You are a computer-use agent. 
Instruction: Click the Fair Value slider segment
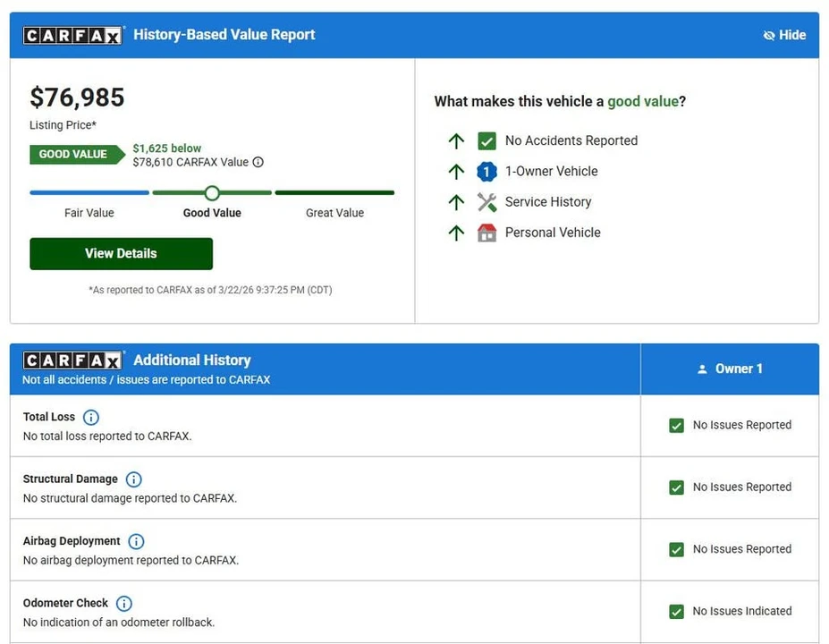click(89, 193)
